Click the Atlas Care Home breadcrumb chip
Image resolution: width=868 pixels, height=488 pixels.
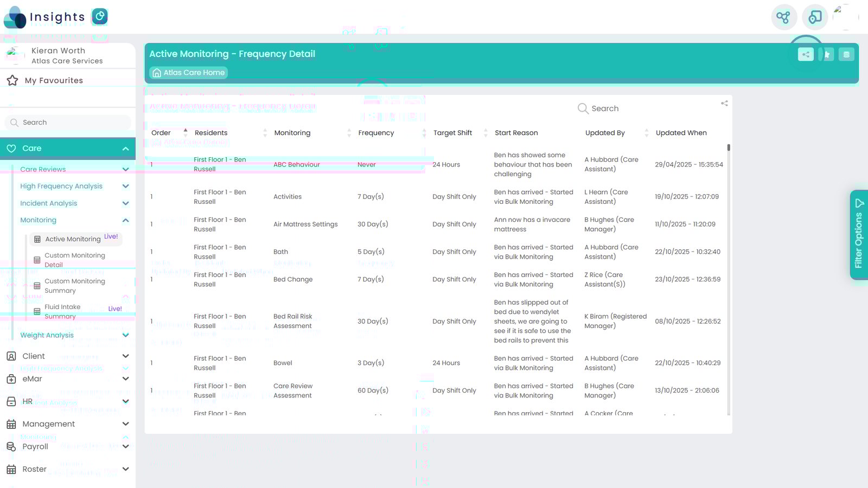[188, 73]
